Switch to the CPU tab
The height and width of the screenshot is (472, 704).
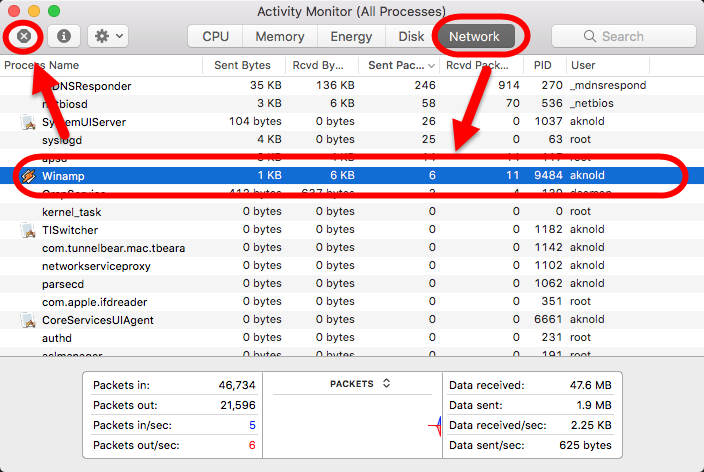(215, 36)
